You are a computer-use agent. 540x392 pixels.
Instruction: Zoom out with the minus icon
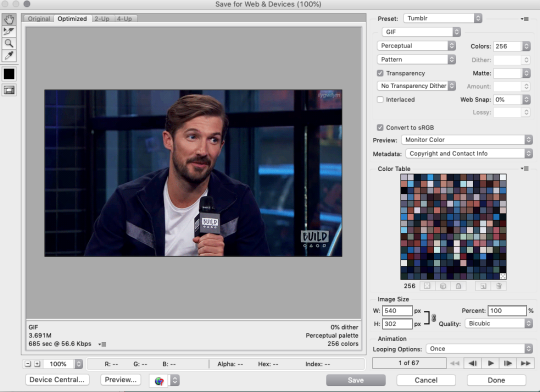(x=28, y=364)
